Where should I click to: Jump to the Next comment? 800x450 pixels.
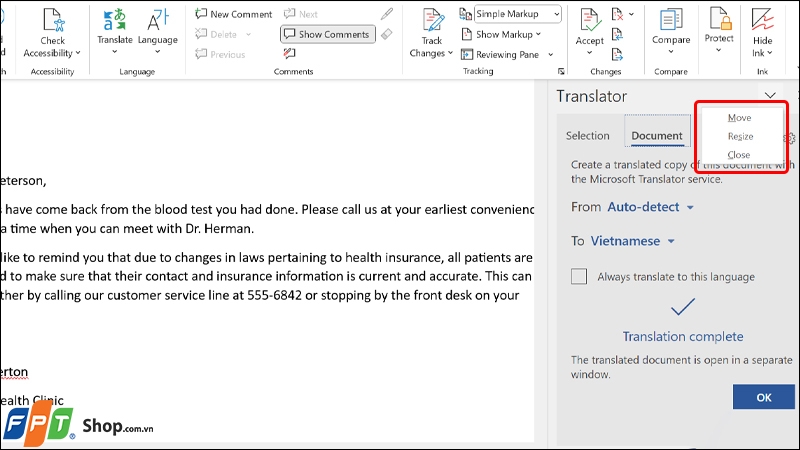point(301,14)
